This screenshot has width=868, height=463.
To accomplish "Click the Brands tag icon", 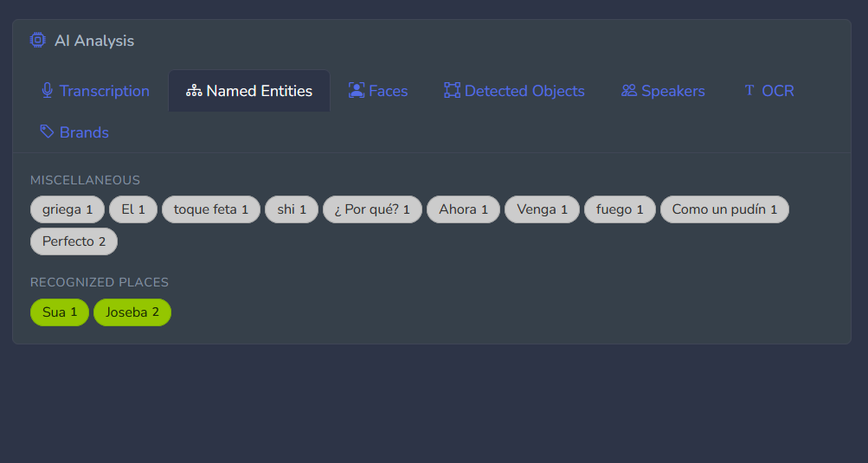I will click(48, 132).
